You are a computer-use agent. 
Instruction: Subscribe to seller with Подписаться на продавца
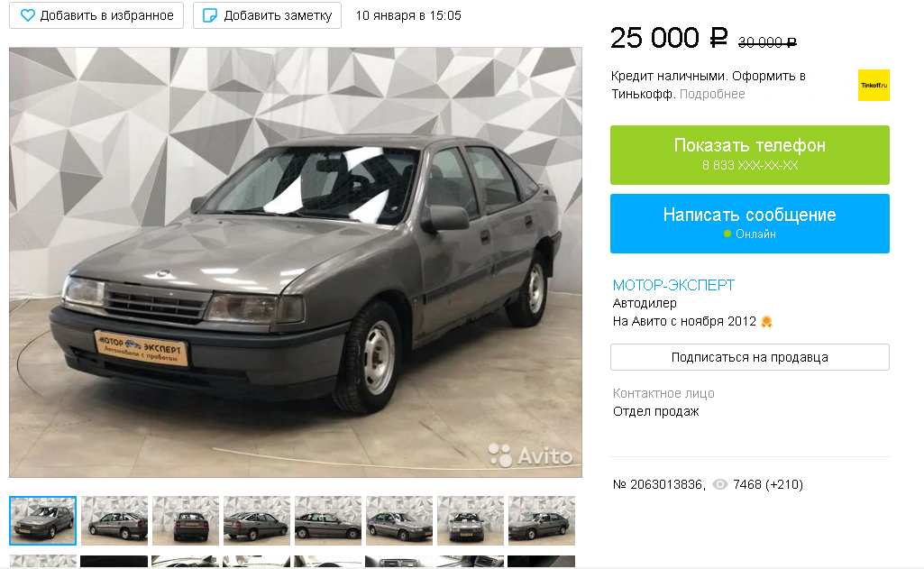[750, 357]
